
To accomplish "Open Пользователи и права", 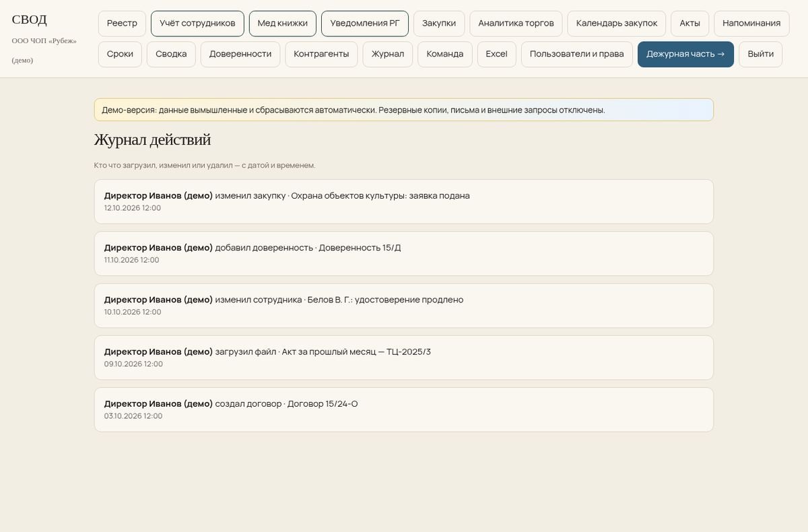I will 577,54.
